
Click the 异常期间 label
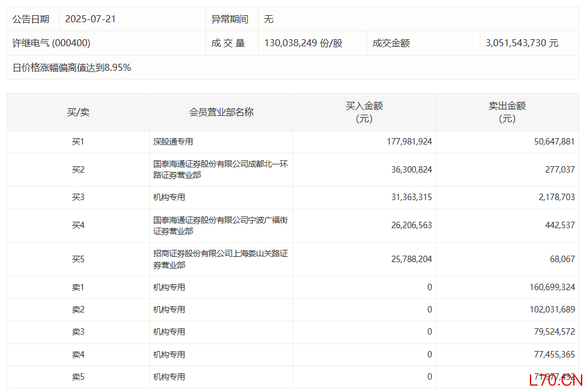click(229, 19)
